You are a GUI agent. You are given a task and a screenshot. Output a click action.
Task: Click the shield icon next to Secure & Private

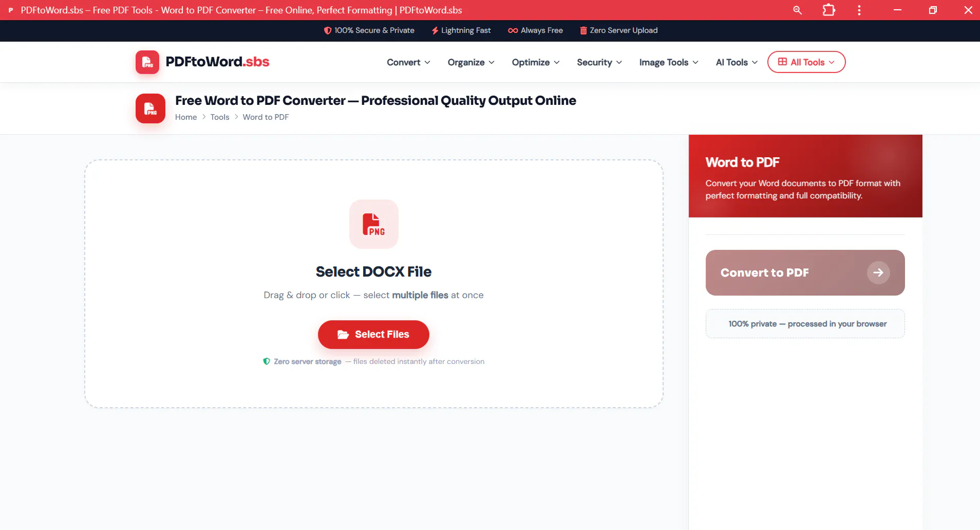(327, 31)
